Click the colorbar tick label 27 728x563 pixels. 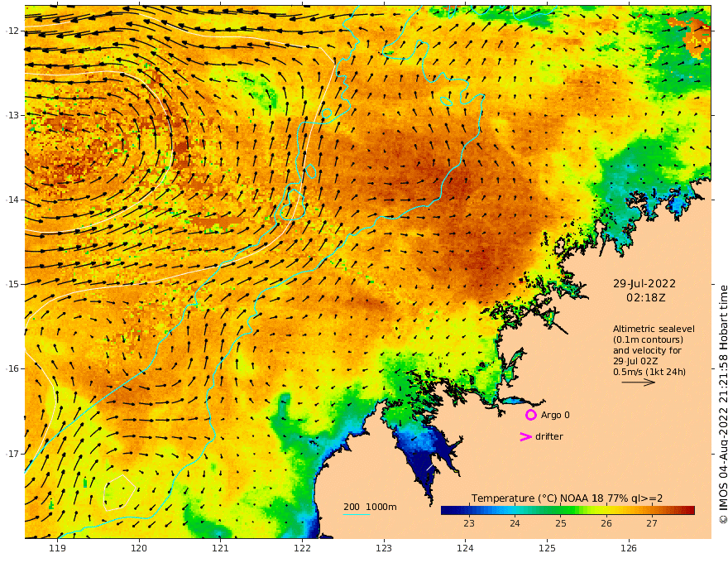point(652,523)
